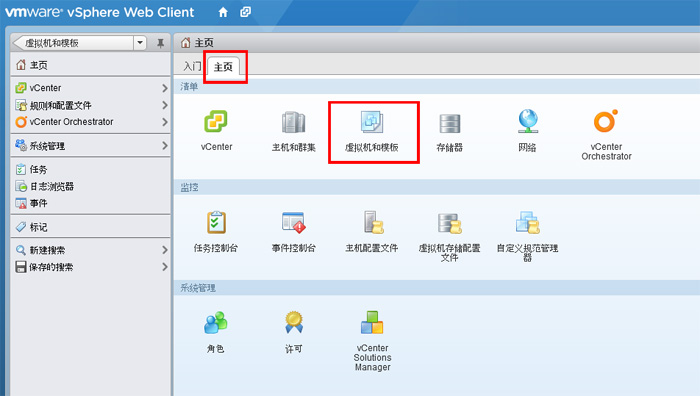The height and width of the screenshot is (396, 700).
Task: Open New Search (新建搜索) in navigator
Action: (x=90, y=250)
